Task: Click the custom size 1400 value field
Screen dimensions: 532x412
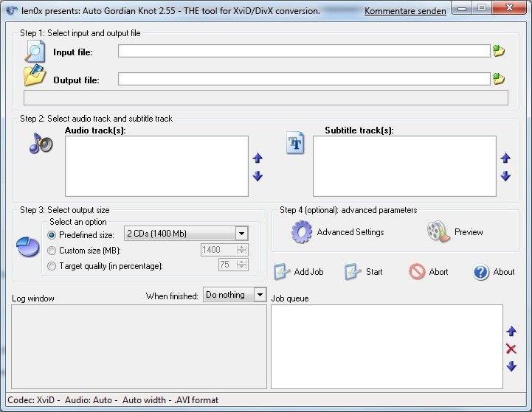Action: (x=218, y=250)
